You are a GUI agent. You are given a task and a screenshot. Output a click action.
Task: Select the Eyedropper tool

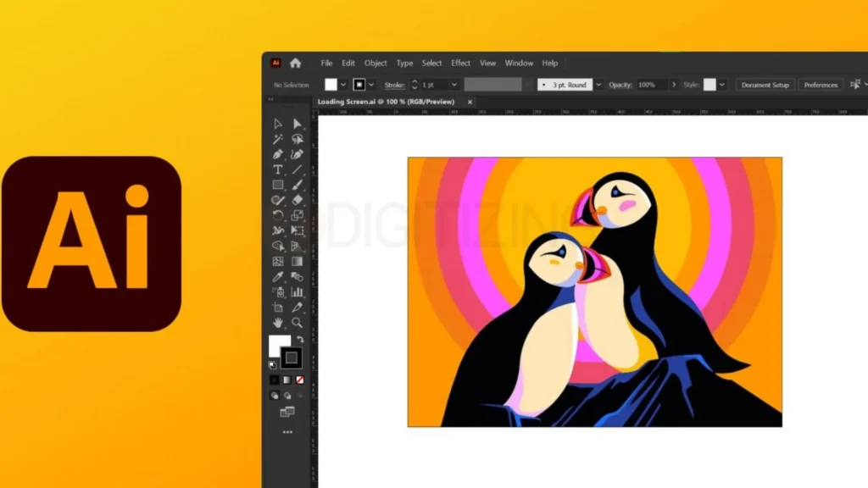point(278,277)
